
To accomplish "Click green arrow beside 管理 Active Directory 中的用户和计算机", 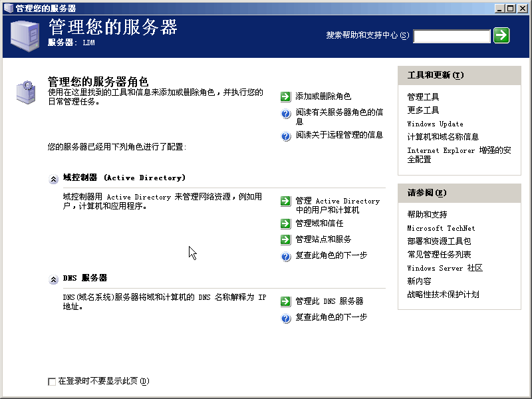I will [x=286, y=201].
